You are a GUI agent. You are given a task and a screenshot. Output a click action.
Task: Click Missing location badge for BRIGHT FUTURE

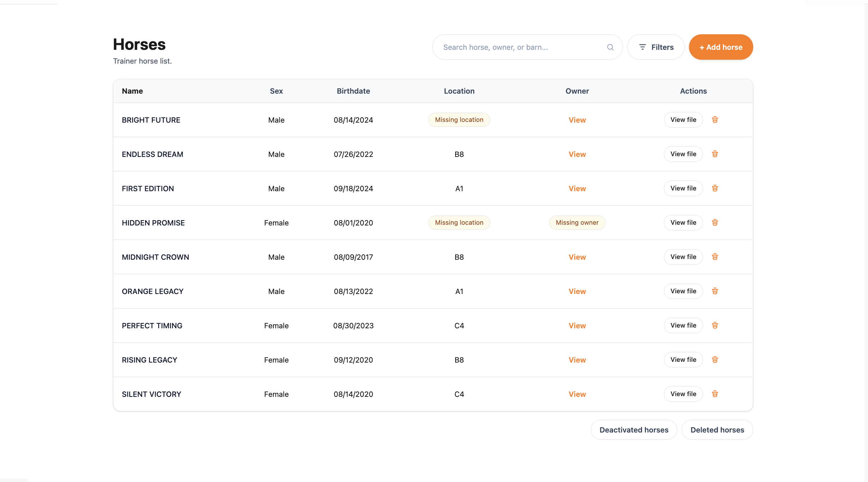click(459, 120)
